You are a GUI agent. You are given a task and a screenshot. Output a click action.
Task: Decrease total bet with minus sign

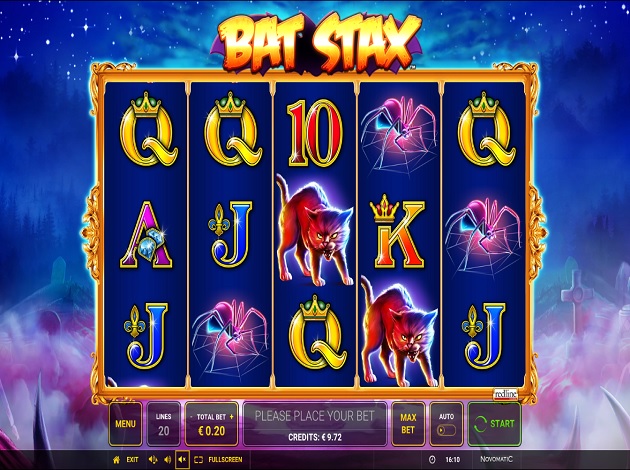pos(191,417)
